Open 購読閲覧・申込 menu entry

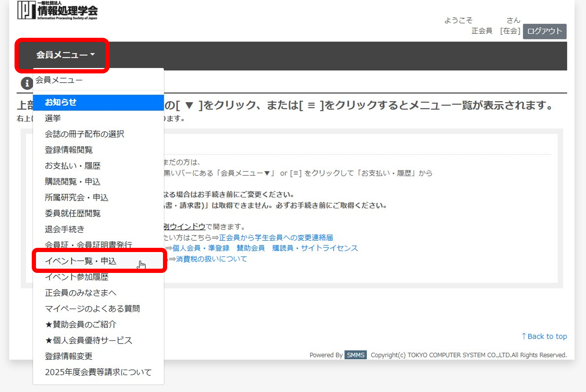coord(73,182)
